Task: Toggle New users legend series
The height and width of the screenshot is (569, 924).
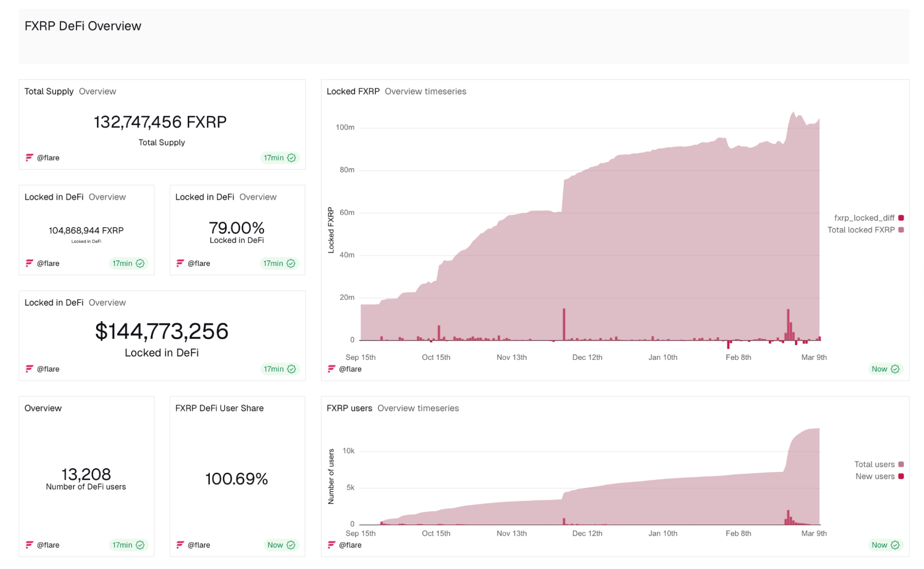Action: pyautogui.click(x=875, y=476)
